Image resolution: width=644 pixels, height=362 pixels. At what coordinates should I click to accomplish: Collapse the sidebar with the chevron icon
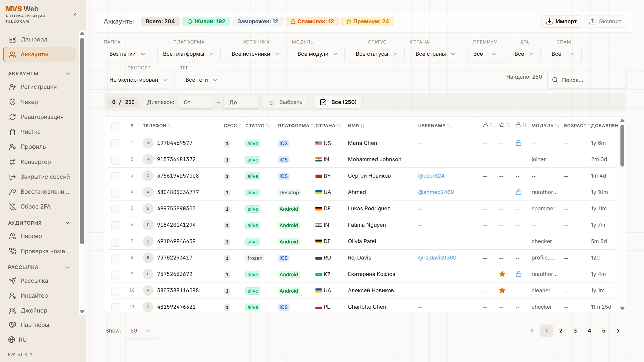click(x=75, y=15)
